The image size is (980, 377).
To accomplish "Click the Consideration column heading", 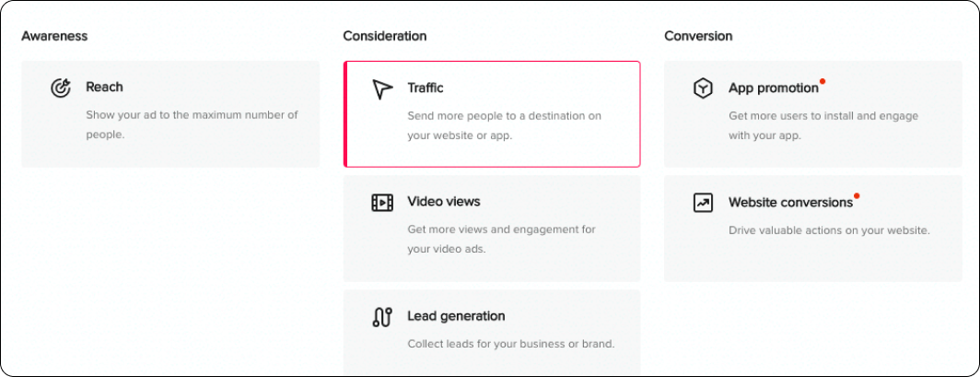I will (x=385, y=36).
